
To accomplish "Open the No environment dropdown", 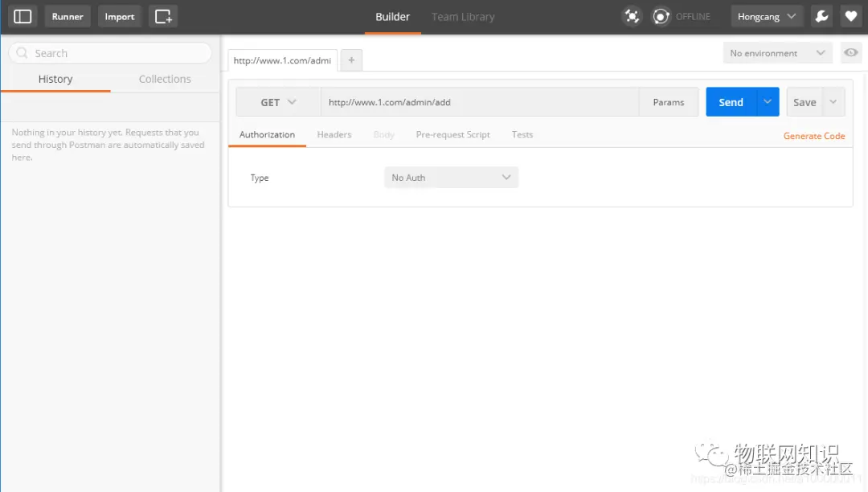I will point(777,53).
